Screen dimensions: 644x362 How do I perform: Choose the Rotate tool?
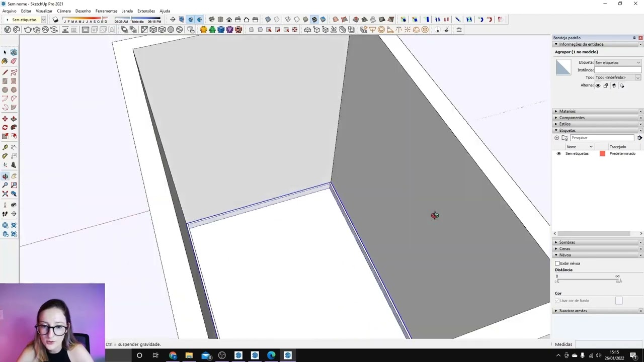click(5, 127)
